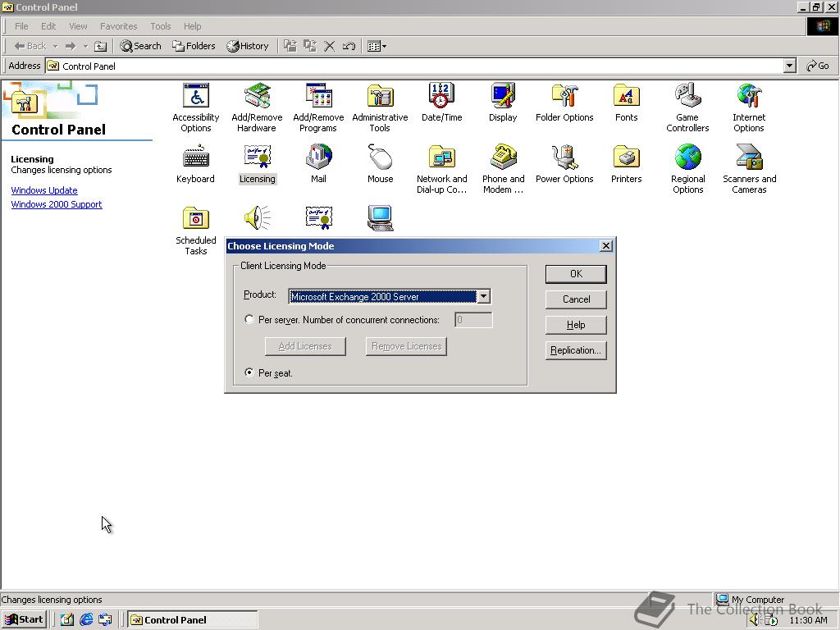Open Folder Options icon
Screen dimensions: 840x630
564,102
